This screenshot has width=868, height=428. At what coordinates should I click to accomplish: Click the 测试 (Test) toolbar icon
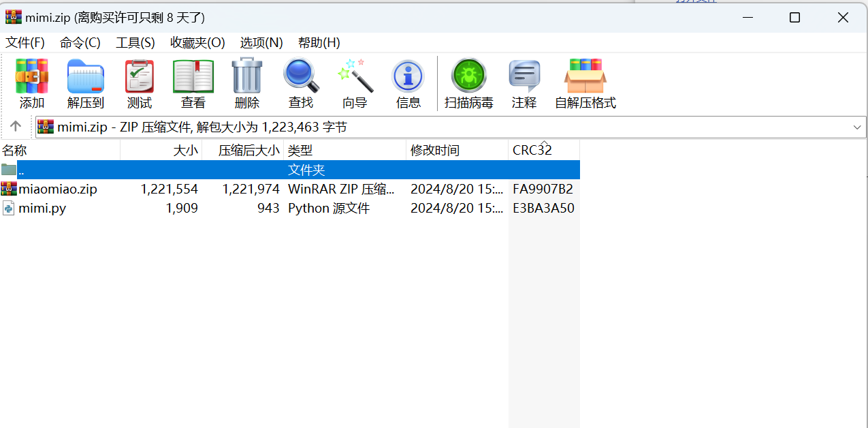(x=140, y=76)
